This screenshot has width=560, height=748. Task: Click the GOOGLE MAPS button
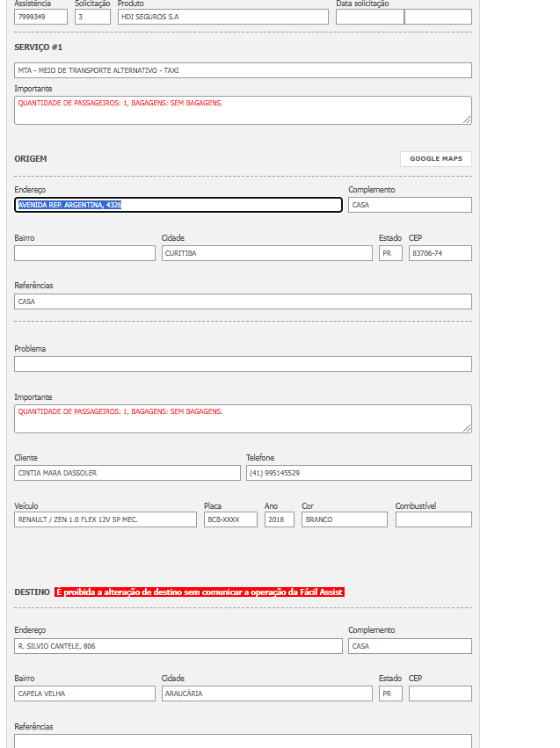tap(435, 159)
